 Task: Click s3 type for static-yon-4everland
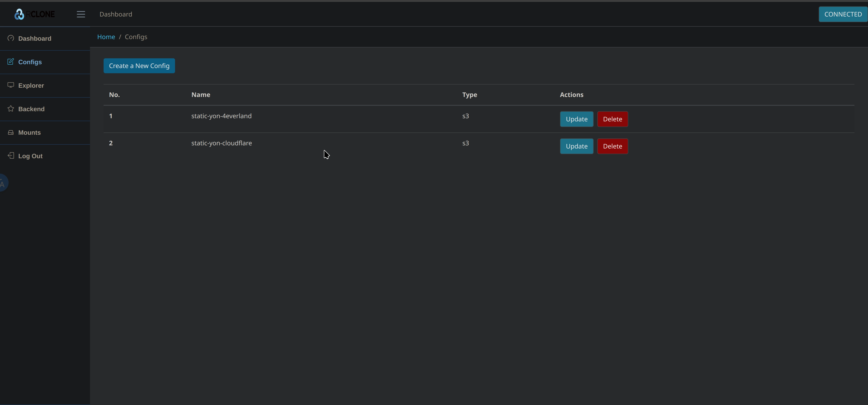pyautogui.click(x=465, y=116)
